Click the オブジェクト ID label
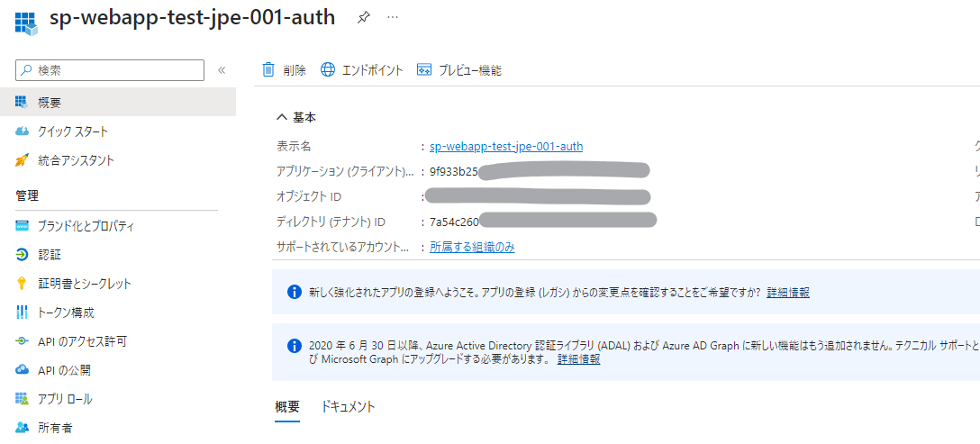The width and height of the screenshot is (980, 444). (x=309, y=197)
